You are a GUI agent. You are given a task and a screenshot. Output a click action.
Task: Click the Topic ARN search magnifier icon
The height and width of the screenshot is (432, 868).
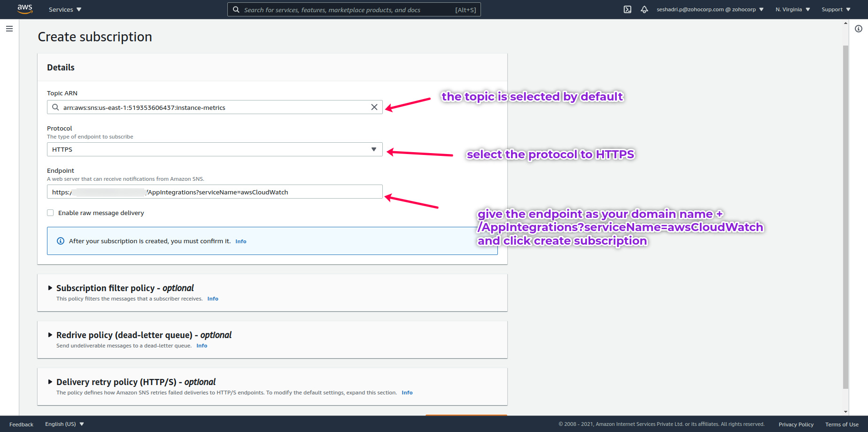pos(55,107)
